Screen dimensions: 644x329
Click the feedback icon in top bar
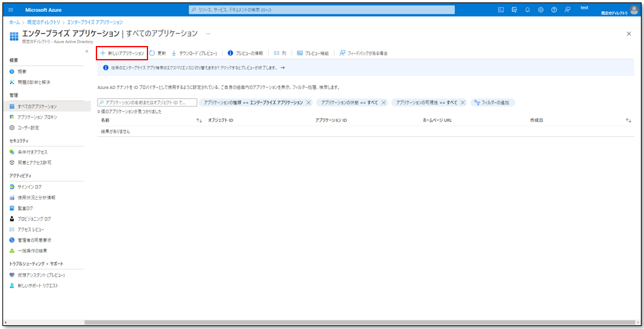567,9
